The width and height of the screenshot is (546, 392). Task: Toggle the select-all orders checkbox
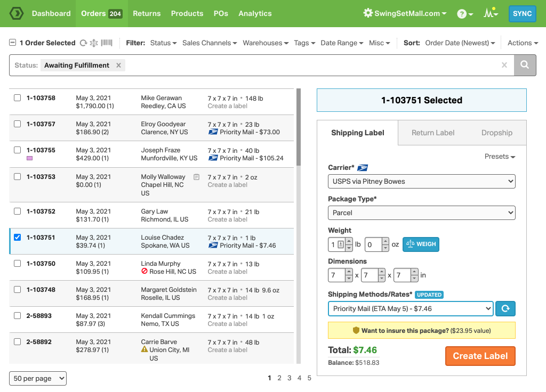(x=13, y=43)
